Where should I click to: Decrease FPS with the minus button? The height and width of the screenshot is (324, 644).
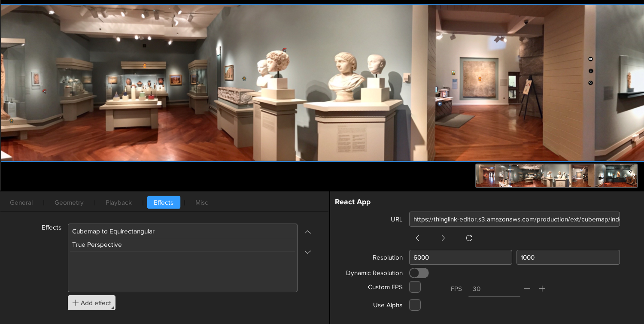coord(527,289)
